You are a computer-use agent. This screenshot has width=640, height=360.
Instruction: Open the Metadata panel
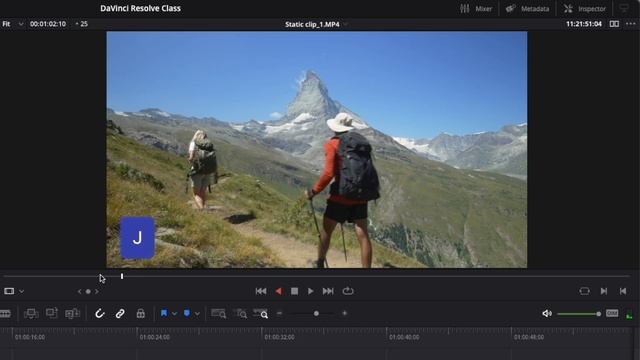(x=527, y=9)
